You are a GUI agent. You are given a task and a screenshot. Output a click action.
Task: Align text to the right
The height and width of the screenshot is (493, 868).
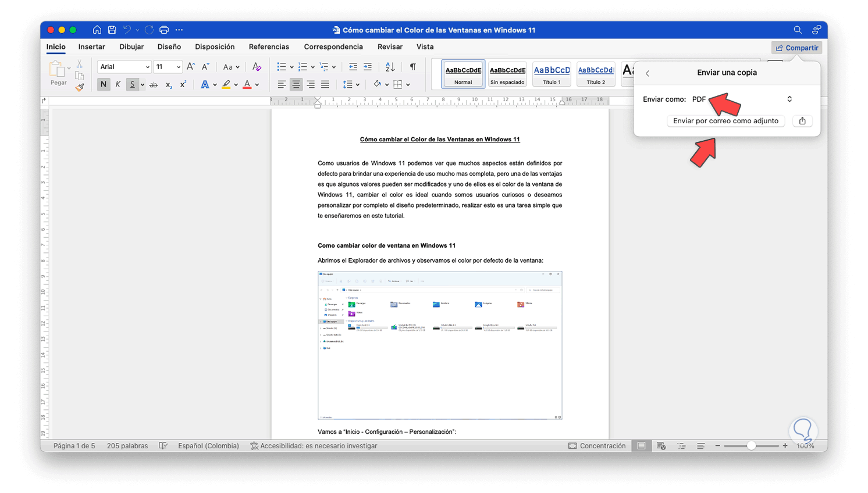tap(311, 85)
